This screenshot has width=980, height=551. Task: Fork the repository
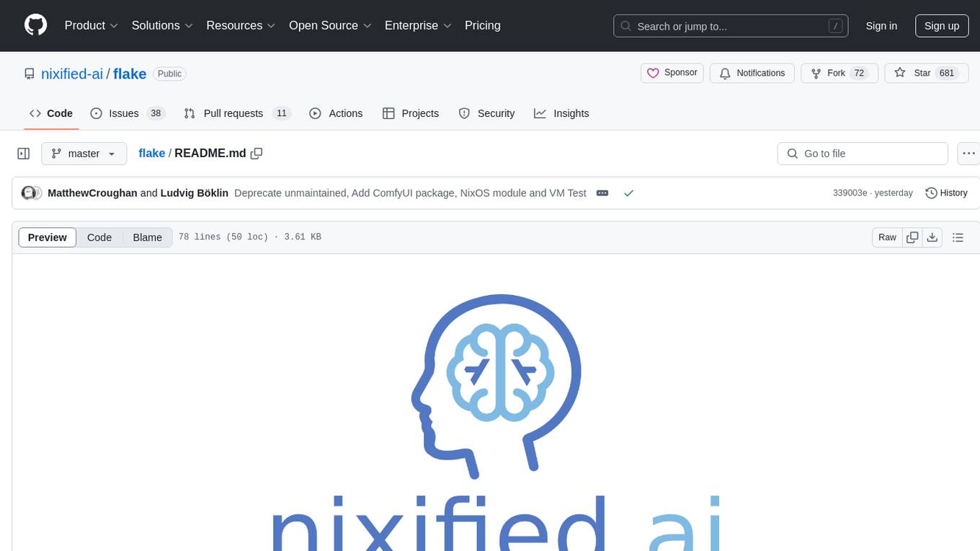coord(839,73)
